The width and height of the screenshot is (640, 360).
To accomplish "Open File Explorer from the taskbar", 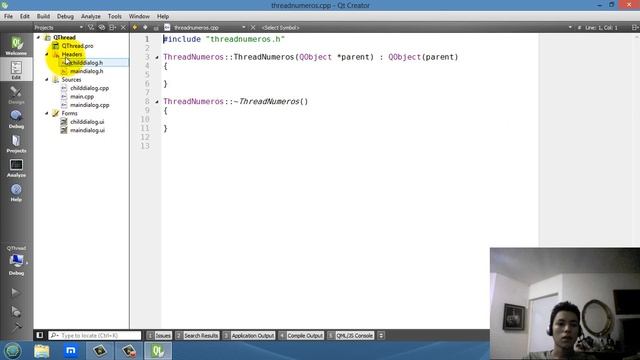I will 42,351.
